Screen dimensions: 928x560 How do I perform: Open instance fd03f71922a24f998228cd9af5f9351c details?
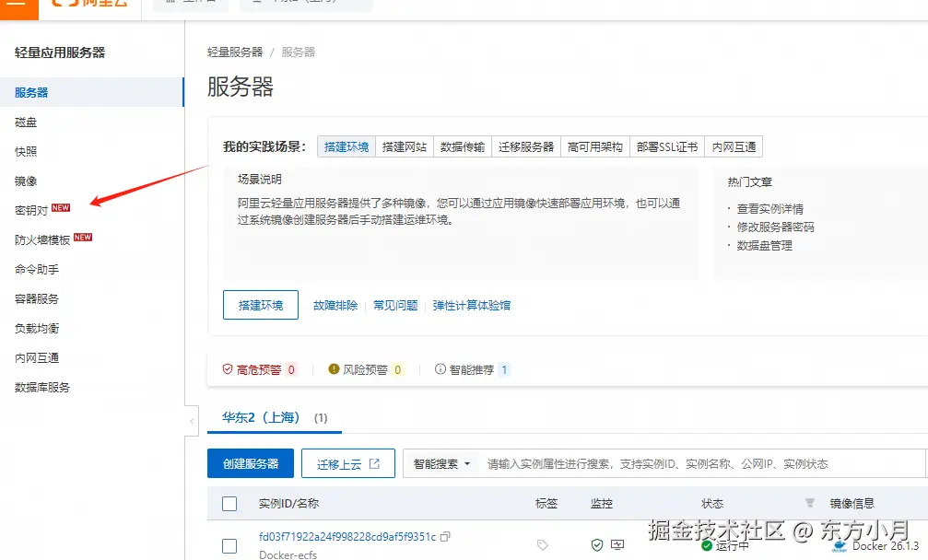click(347, 536)
